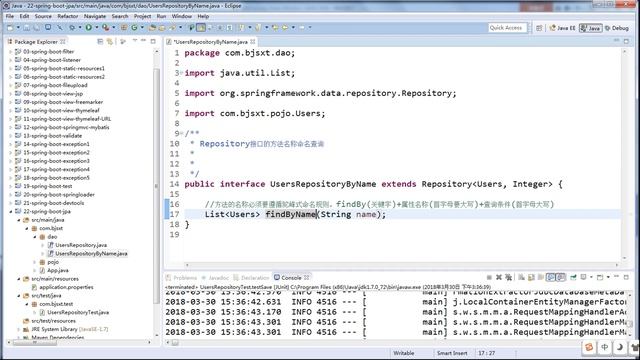Expand the 21-spring-boot-devtools project
This screenshot has height=360, width=640.
11,203
